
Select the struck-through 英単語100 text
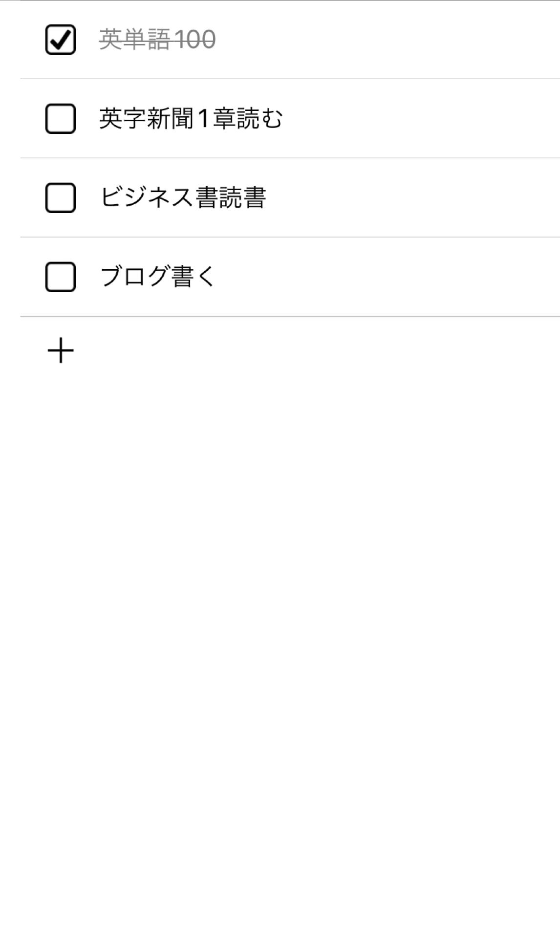tap(157, 40)
